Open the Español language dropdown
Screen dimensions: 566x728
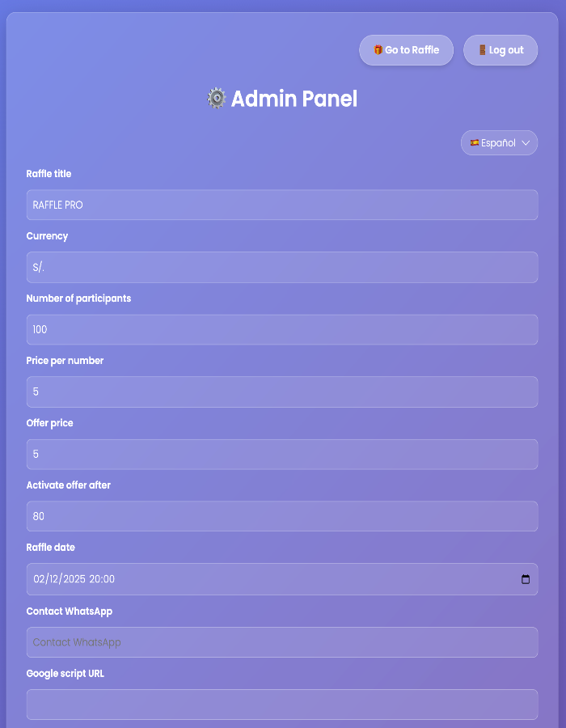click(498, 143)
